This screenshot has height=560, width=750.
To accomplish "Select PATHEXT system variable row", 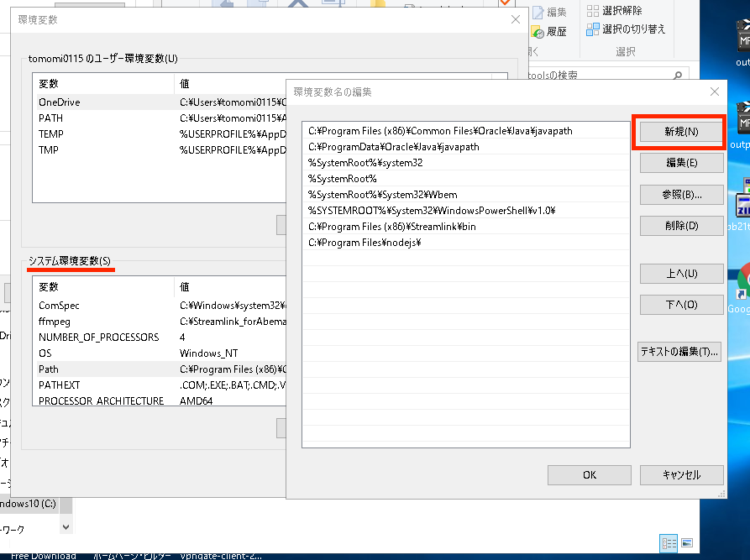I will pyautogui.click(x=160, y=385).
